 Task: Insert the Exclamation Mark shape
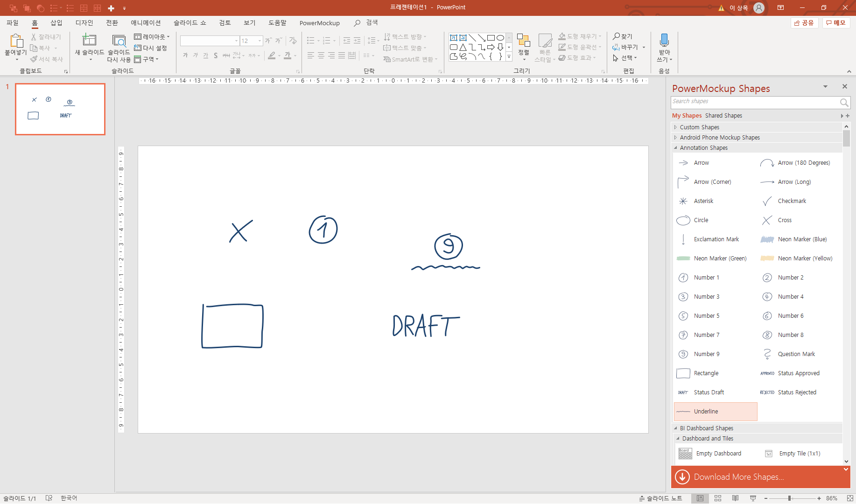coord(716,239)
